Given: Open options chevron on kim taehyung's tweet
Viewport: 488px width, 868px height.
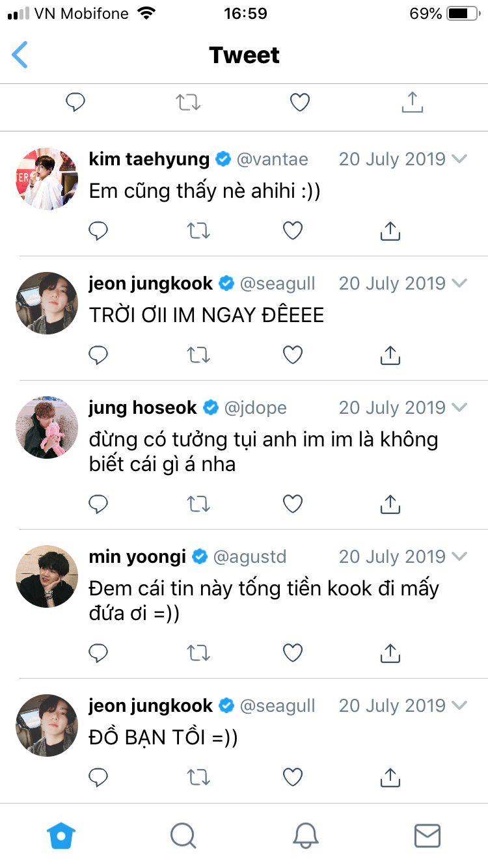Looking at the screenshot, I should (x=460, y=159).
